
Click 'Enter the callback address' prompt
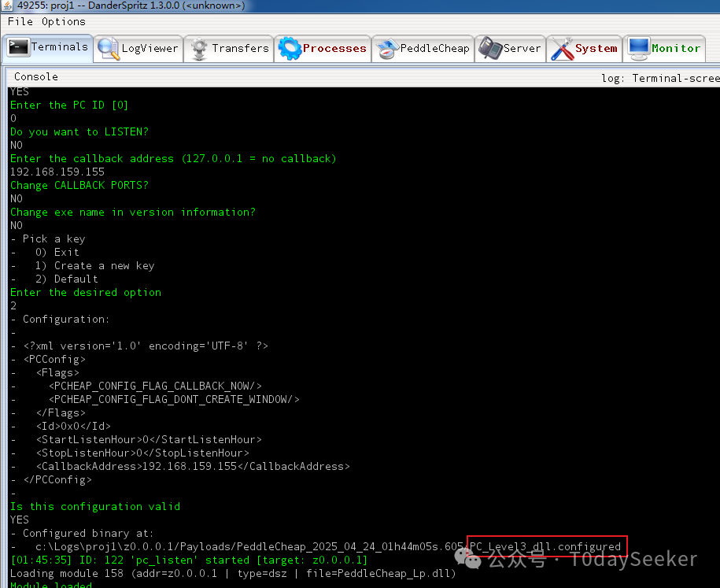173,158
